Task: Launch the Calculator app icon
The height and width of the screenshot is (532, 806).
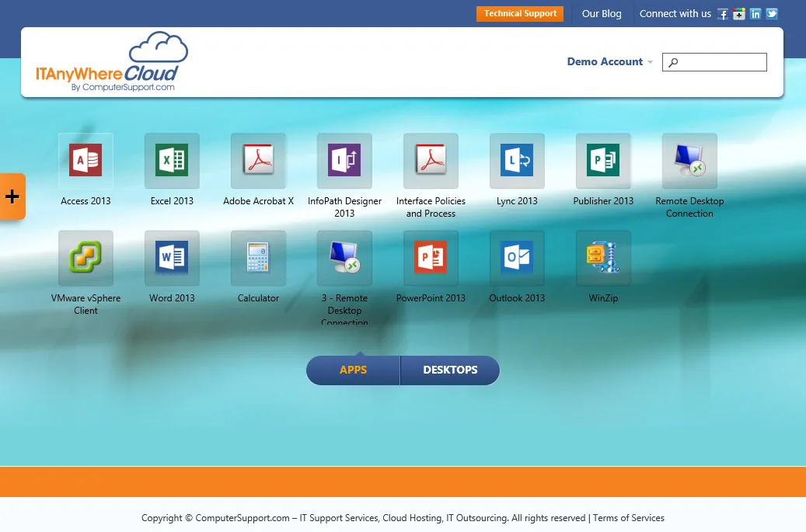Action: pos(259,257)
